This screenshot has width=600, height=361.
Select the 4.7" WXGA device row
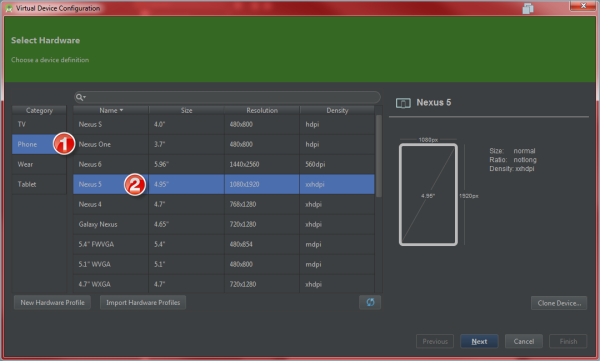[x=224, y=284]
